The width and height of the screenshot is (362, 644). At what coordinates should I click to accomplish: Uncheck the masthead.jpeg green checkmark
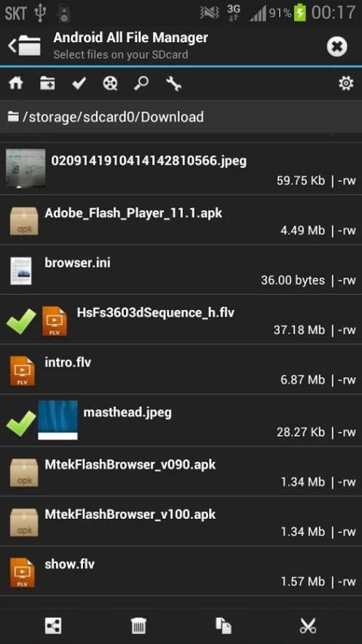[x=21, y=423]
